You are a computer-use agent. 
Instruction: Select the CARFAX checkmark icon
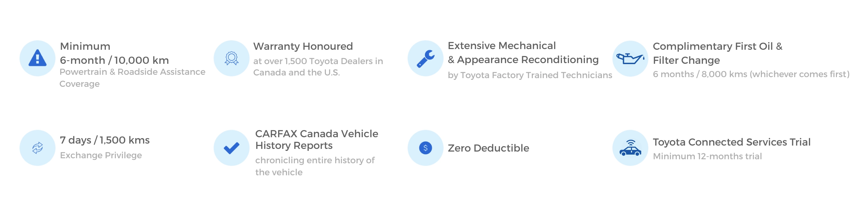click(x=231, y=148)
